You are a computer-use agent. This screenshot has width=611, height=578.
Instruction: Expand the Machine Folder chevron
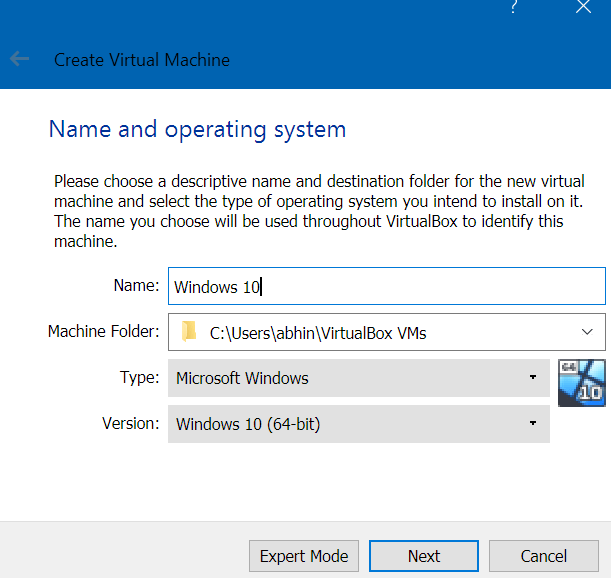point(587,332)
